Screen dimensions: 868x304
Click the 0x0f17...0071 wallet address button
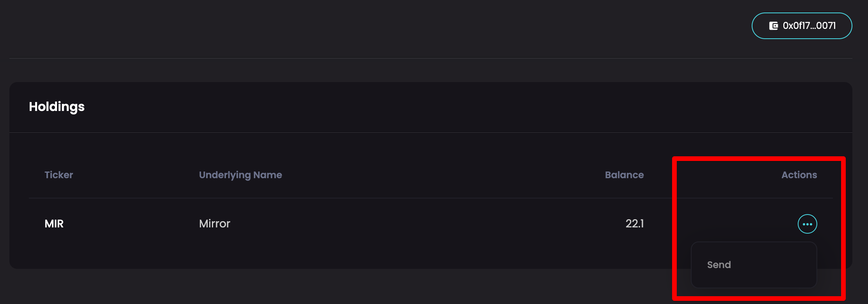point(802,26)
